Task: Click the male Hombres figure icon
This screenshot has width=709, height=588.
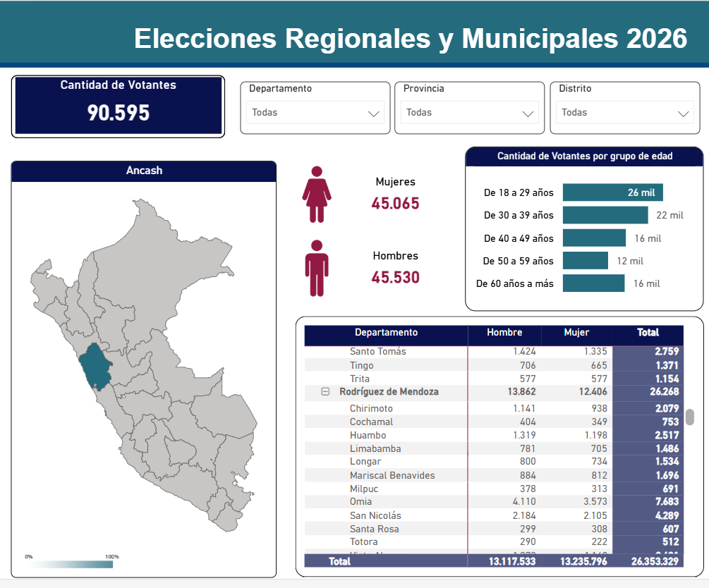Action: 317,268
